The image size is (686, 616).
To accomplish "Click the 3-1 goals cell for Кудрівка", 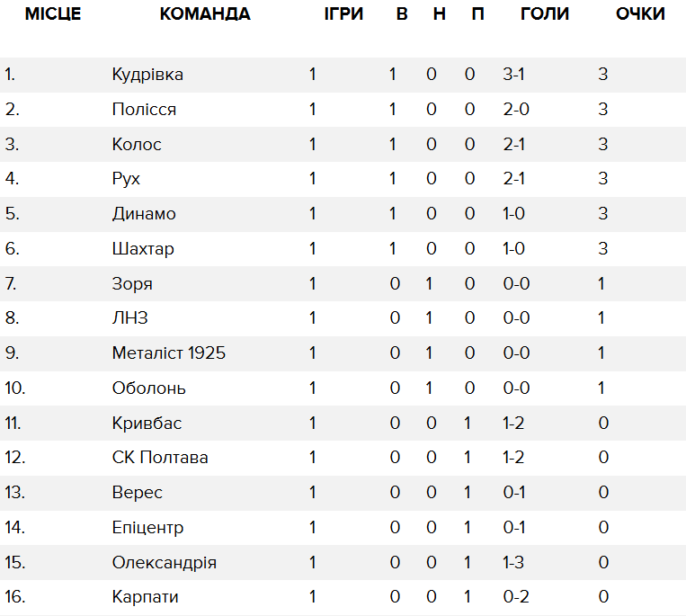I will [x=513, y=75].
